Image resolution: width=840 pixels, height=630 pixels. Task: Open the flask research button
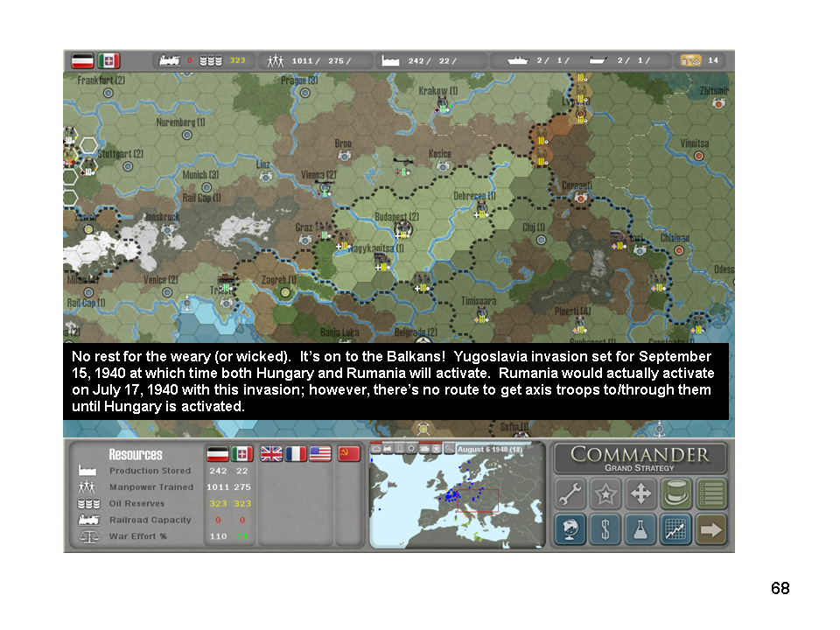pos(640,528)
